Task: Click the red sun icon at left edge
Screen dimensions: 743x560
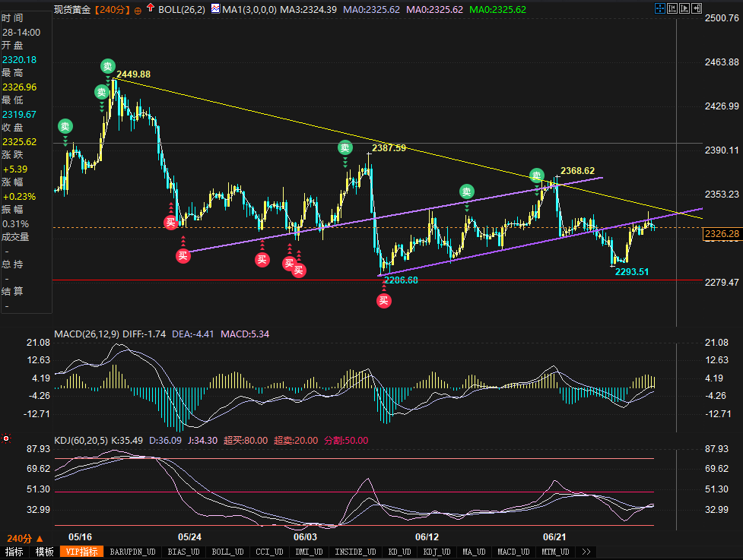Action: tap(6, 438)
